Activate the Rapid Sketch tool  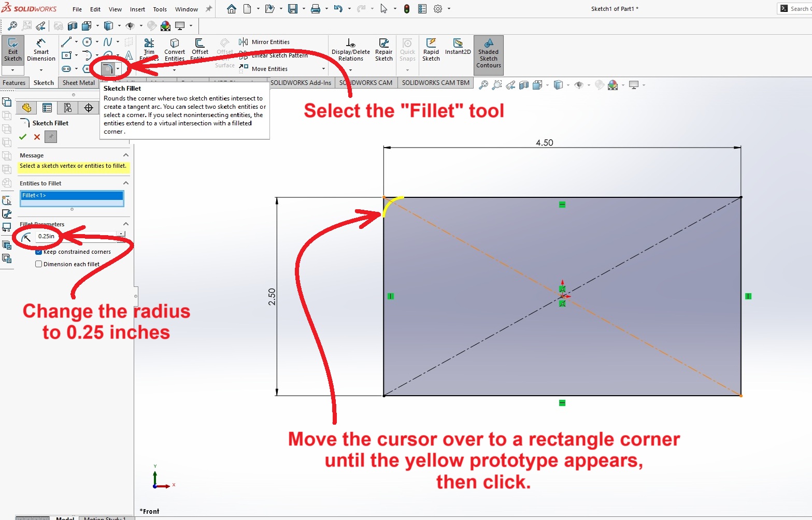point(431,50)
